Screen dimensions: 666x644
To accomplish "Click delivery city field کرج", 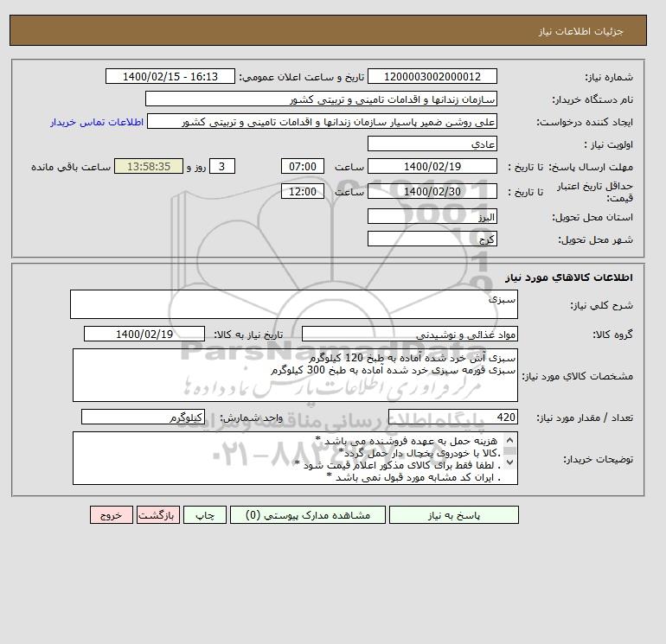I will pos(432,239).
